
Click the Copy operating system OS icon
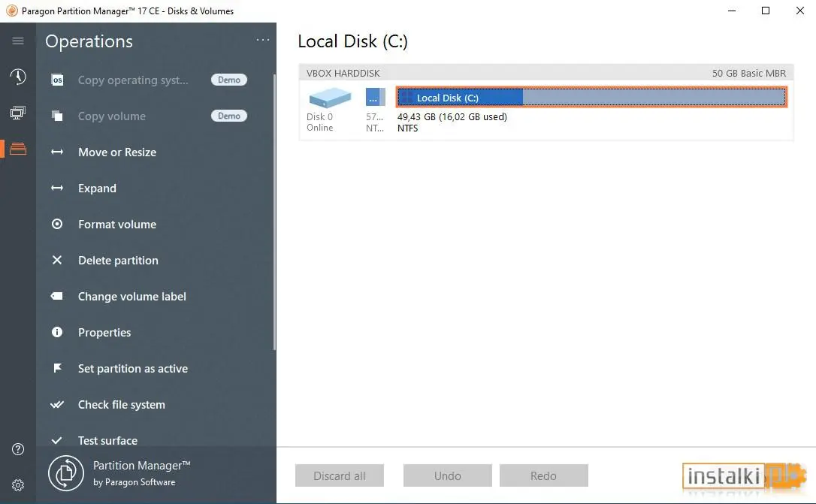[x=57, y=80]
